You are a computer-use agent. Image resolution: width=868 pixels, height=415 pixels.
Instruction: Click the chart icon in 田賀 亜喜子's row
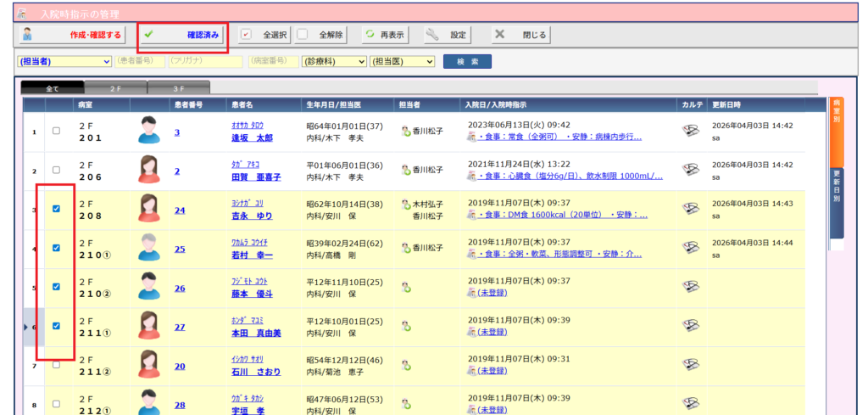click(691, 170)
